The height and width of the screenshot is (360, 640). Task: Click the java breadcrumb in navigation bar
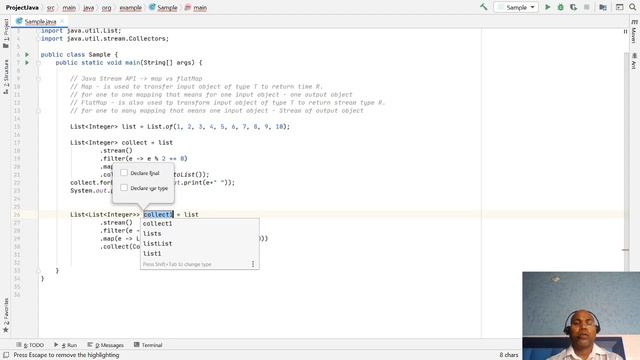click(x=89, y=7)
